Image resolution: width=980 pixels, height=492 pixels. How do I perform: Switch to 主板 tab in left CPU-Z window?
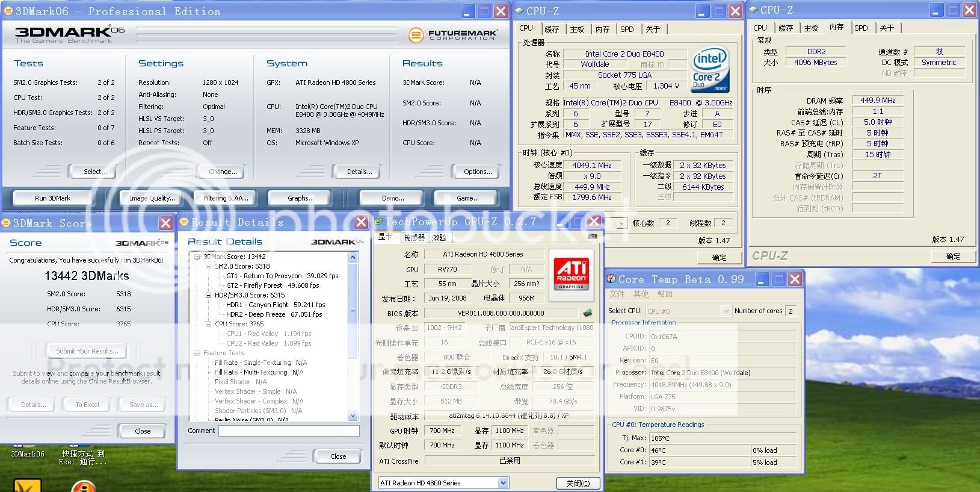pos(577,29)
